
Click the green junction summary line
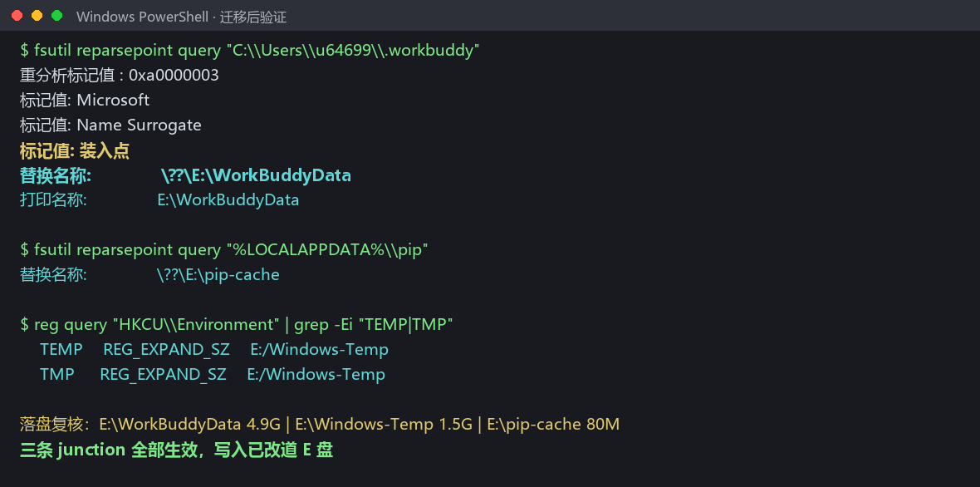176,450
